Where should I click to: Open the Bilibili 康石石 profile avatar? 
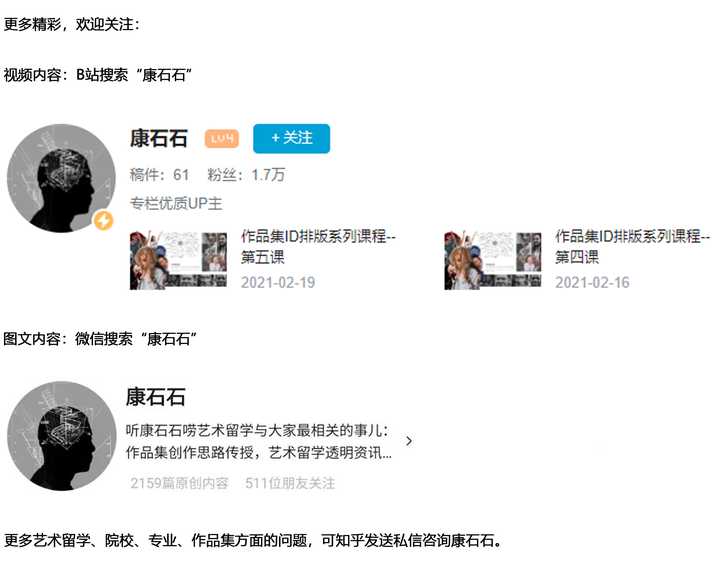(61, 178)
